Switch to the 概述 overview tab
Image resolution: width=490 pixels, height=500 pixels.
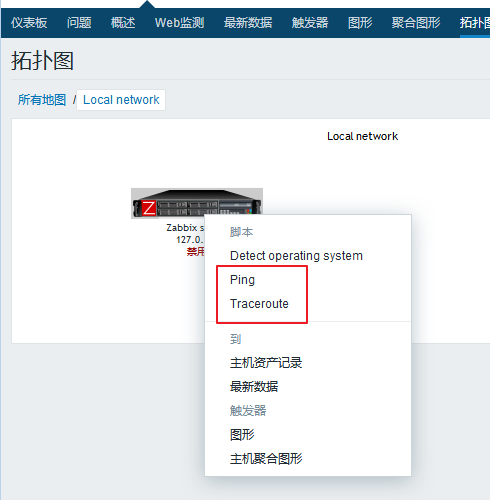click(123, 23)
